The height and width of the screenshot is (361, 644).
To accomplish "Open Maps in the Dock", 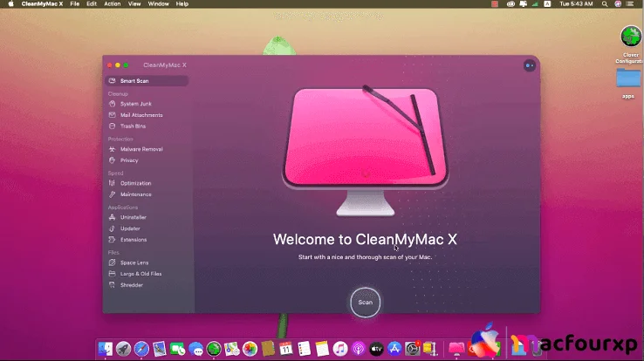I will (x=231, y=349).
